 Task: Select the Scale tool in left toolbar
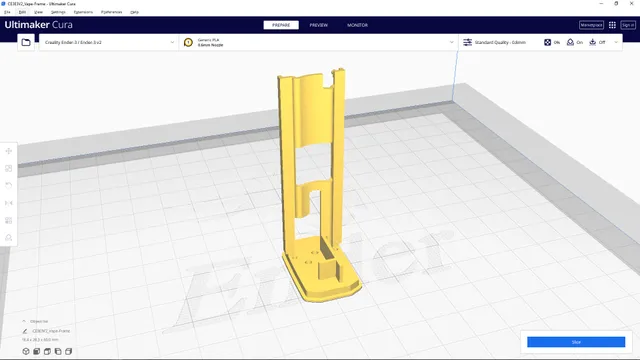[x=9, y=169]
